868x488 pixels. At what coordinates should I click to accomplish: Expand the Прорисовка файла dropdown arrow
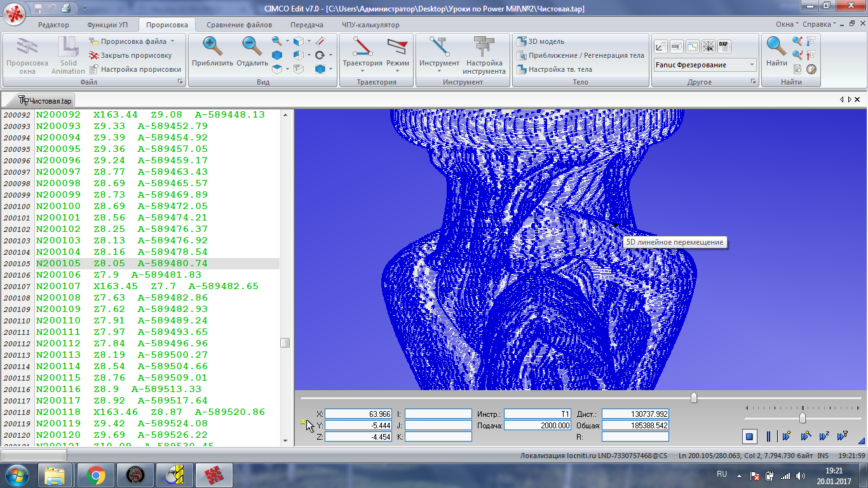[172, 41]
